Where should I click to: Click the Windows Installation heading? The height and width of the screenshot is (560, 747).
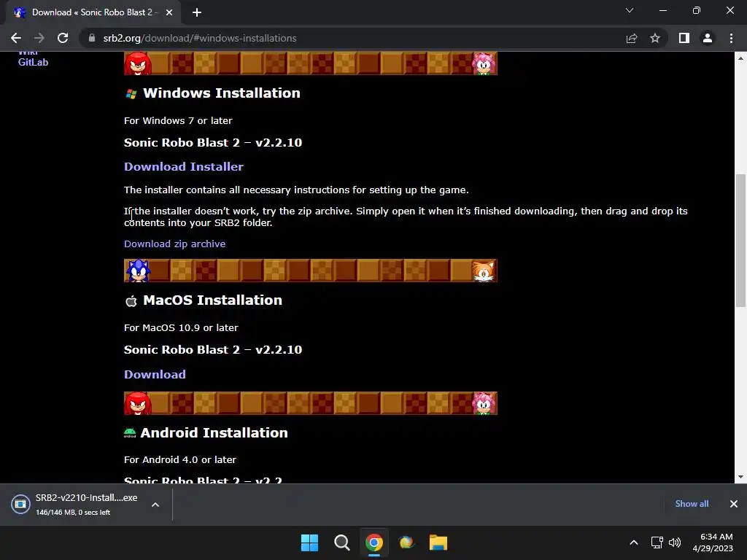click(x=222, y=93)
